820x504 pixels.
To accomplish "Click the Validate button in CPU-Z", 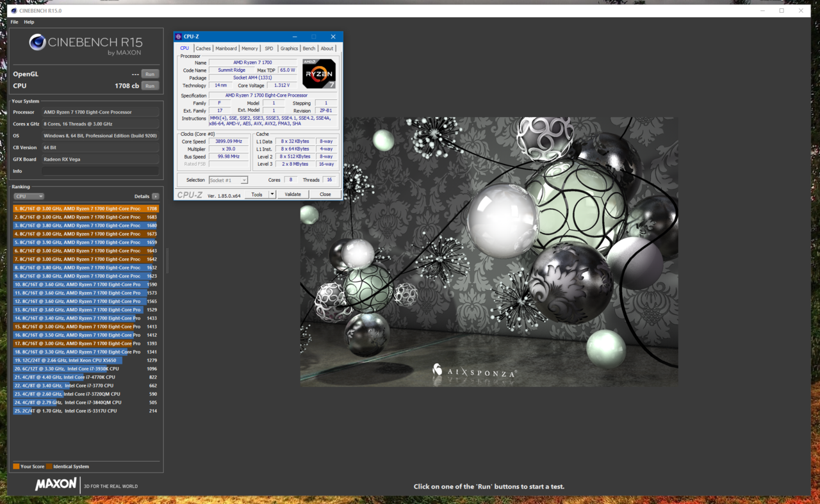I will 293,194.
